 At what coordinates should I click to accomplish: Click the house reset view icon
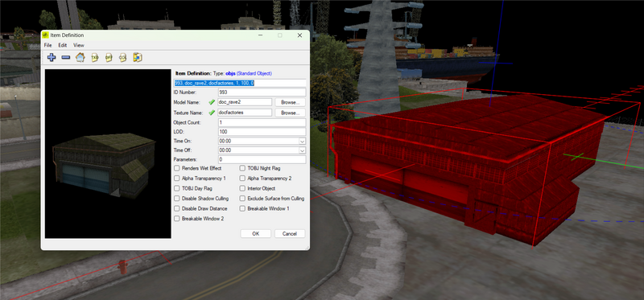coord(80,57)
